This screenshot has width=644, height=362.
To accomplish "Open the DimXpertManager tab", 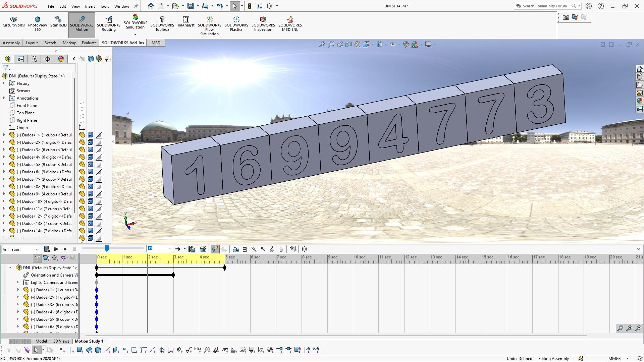I will (x=48, y=59).
